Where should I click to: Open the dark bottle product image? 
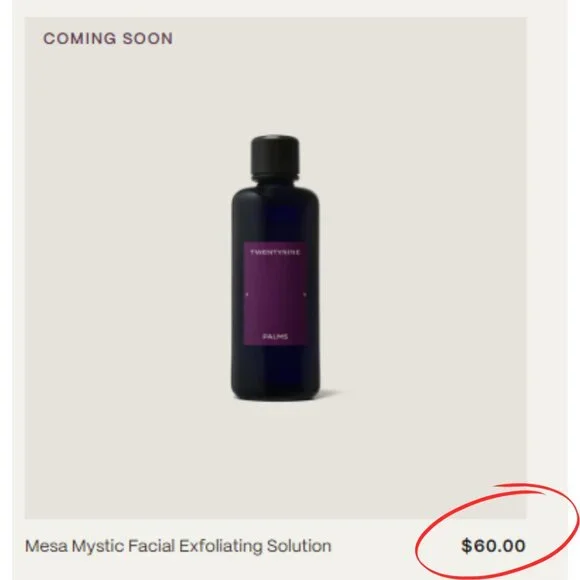275,268
